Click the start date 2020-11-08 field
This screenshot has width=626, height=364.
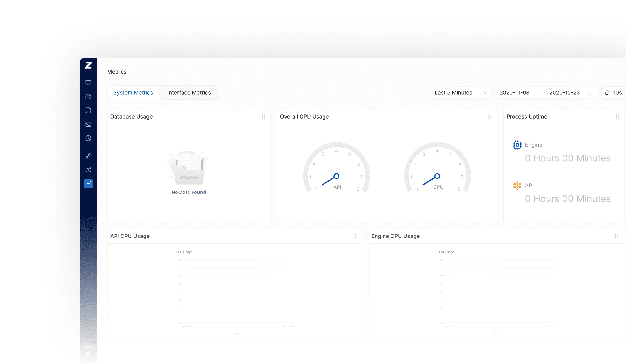(x=514, y=93)
